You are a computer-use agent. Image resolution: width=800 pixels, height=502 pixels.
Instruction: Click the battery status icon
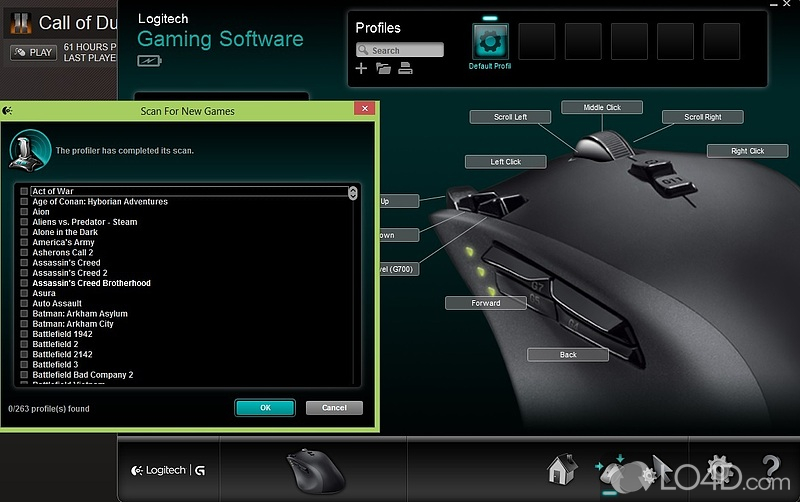click(x=149, y=61)
